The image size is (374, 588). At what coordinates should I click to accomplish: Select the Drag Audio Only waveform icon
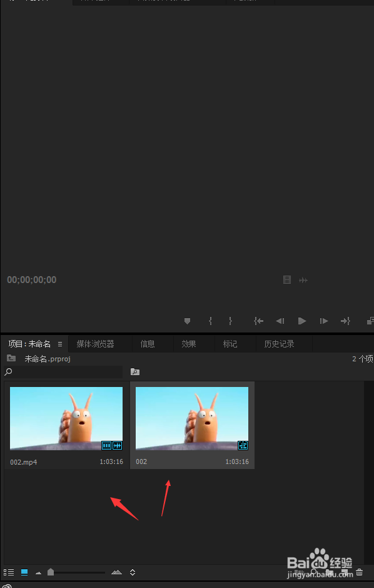tap(303, 280)
